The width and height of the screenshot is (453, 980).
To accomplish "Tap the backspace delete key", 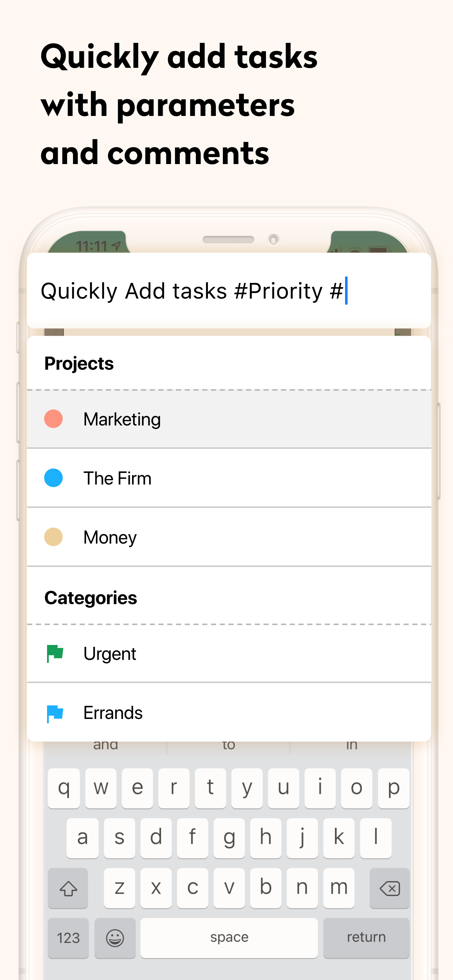I will (x=390, y=888).
